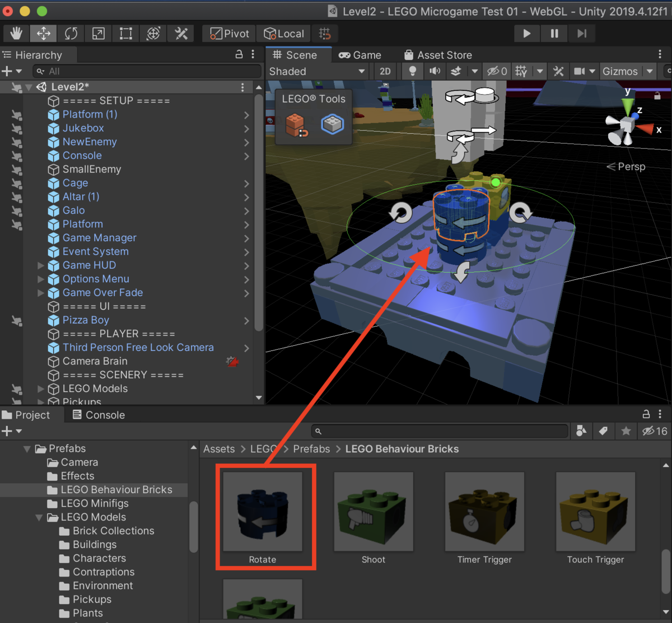
Task: Open LEGO Minifigs folder
Action: tap(95, 503)
